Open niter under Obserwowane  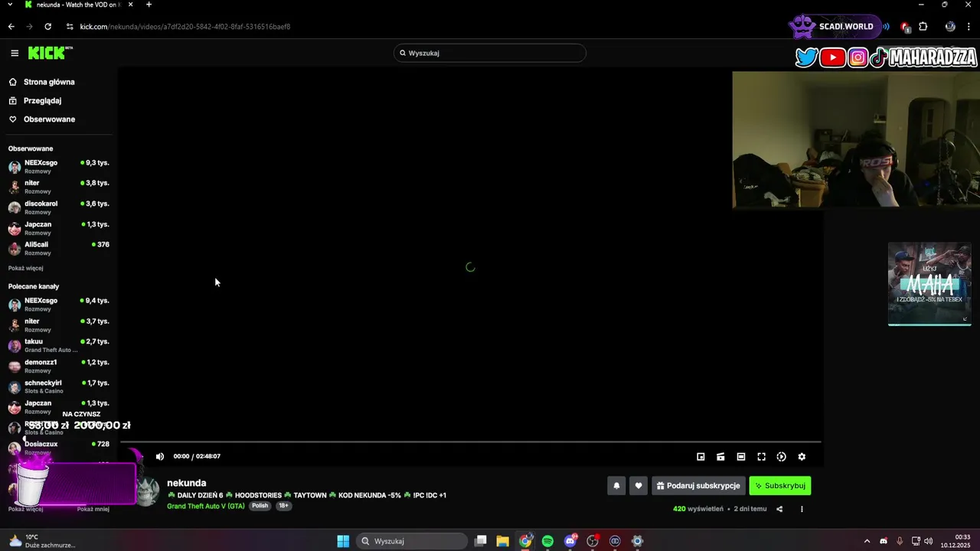[x=59, y=187]
